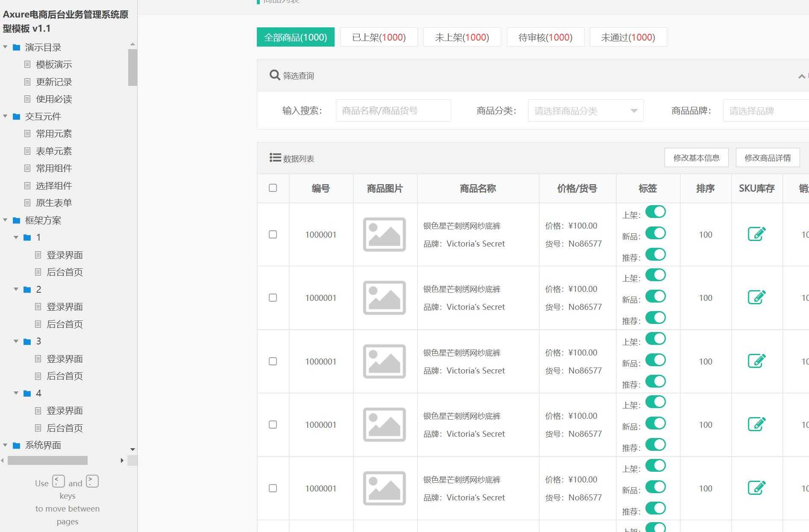Click the page icon beside 使用必读
Screen dimensions: 809x532
click(28, 99)
